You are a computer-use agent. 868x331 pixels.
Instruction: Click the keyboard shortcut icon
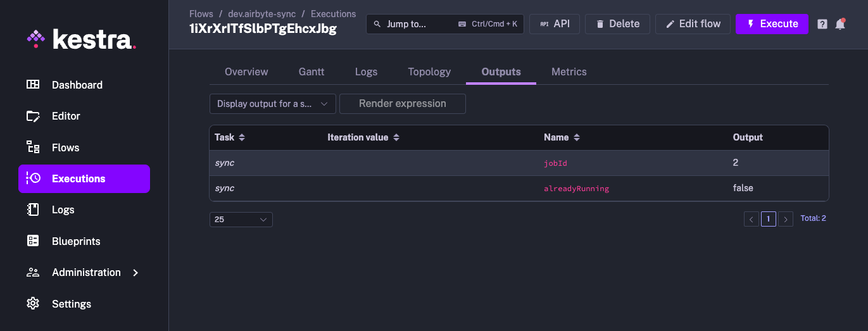coord(462,24)
